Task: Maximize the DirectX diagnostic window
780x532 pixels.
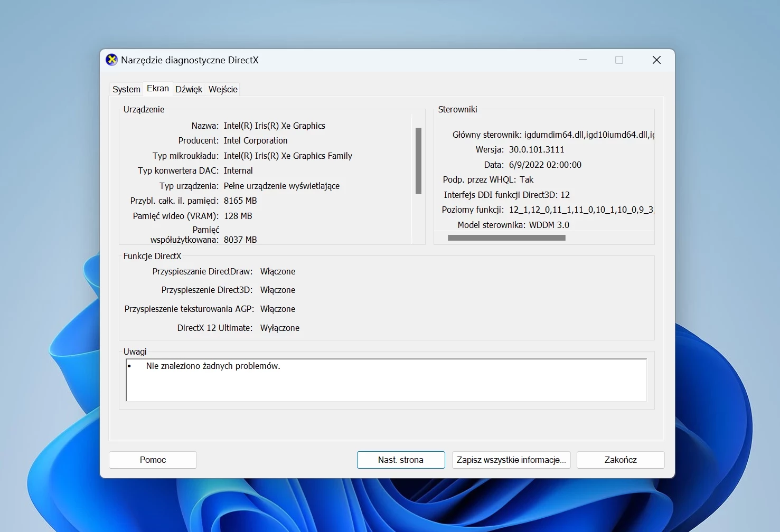Action: pos(619,60)
